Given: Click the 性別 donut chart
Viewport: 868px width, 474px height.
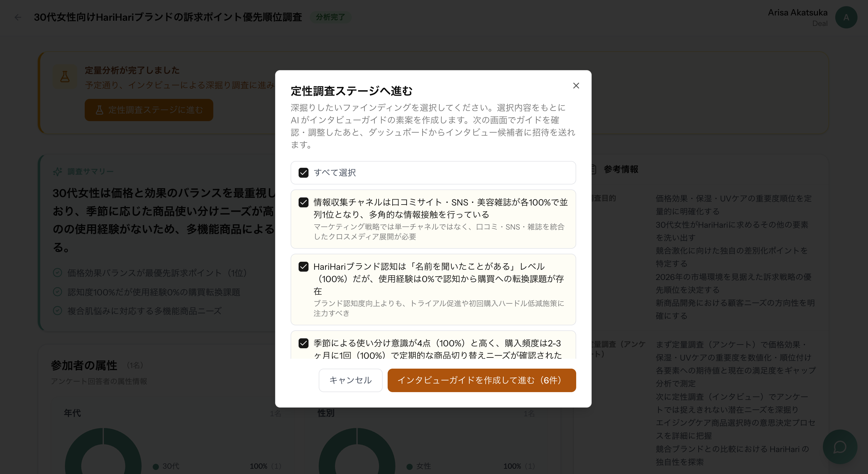Looking at the screenshot, I should tap(357, 451).
